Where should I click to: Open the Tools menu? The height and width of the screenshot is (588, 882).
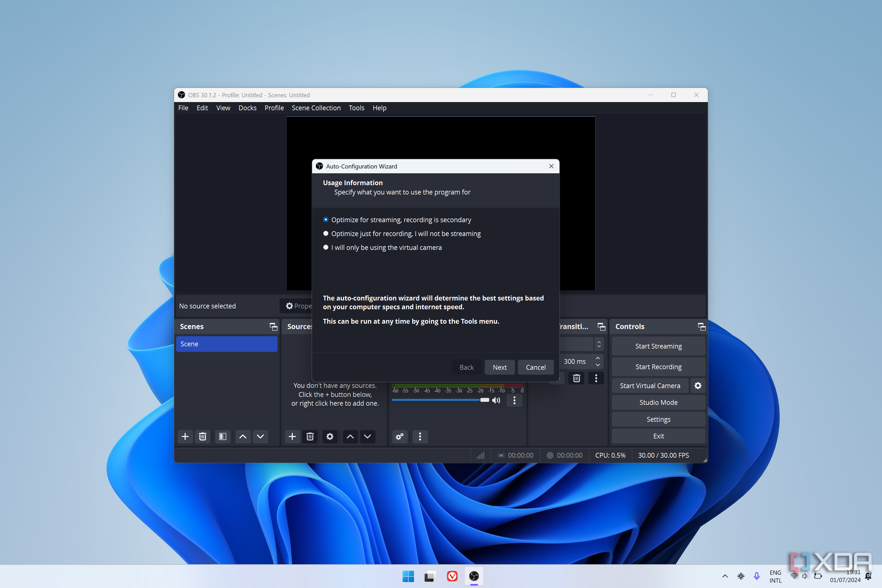point(356,108)
